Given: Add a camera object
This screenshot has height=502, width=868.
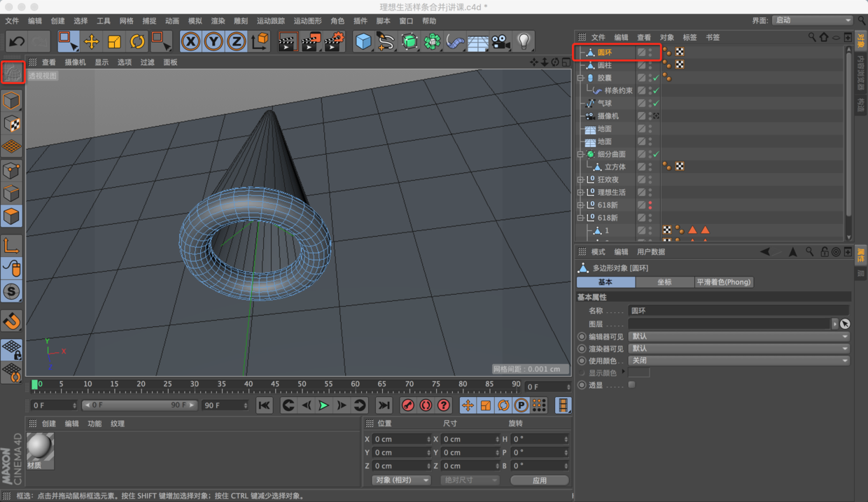Looking at the screenshot, I should coord(500,42).
